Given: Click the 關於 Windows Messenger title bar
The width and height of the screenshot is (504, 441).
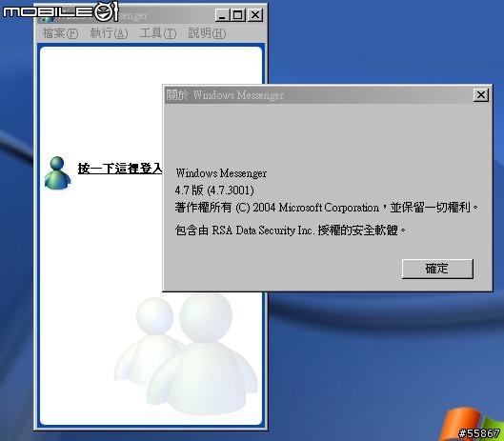Looking at the screenshot, I should pyautogui.click(x=318, y=95).
